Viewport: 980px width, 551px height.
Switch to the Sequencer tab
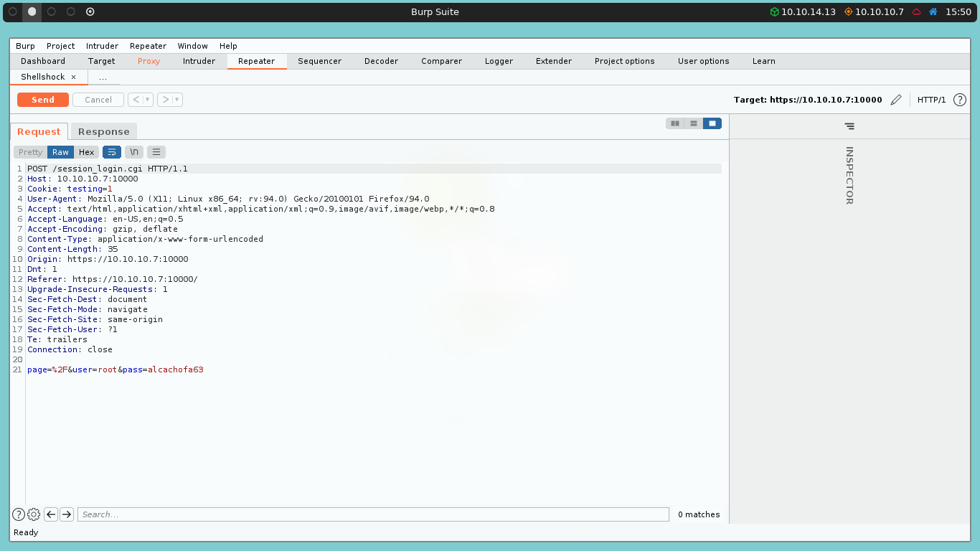[x=320, y=61]
